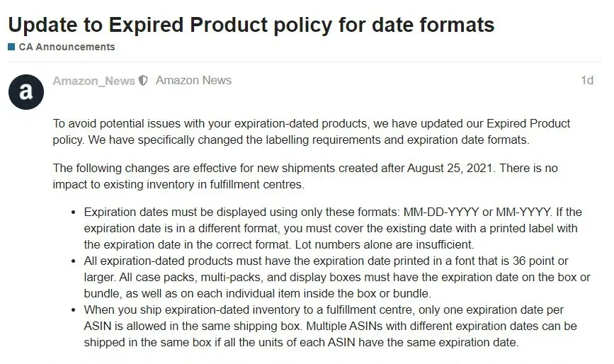
Task: Click the "Expired Product" phrase in the first paragraph
Action: [x=528, y=123]
